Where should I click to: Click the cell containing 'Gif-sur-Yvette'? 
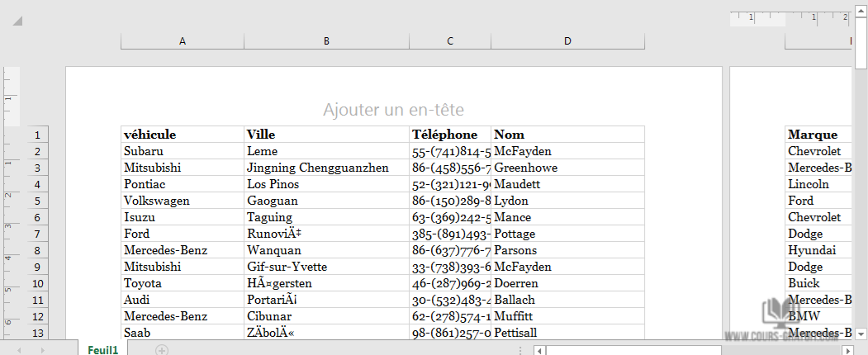click(326, 267)
